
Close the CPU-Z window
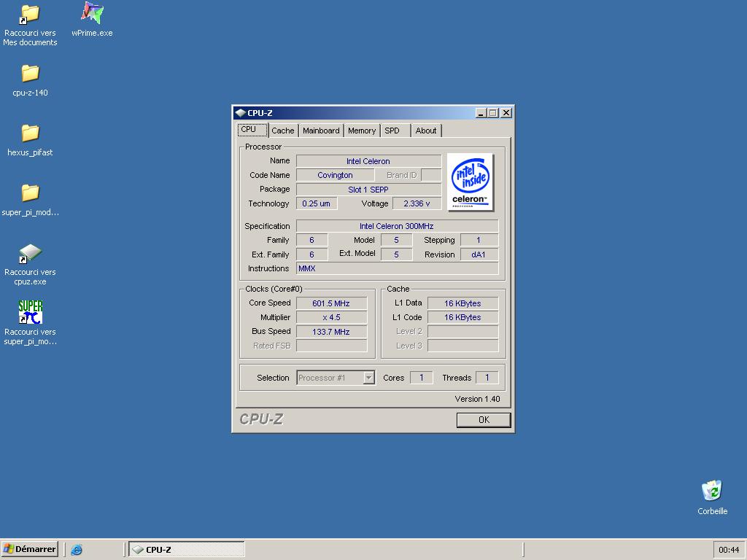click(x=506, y=113)
